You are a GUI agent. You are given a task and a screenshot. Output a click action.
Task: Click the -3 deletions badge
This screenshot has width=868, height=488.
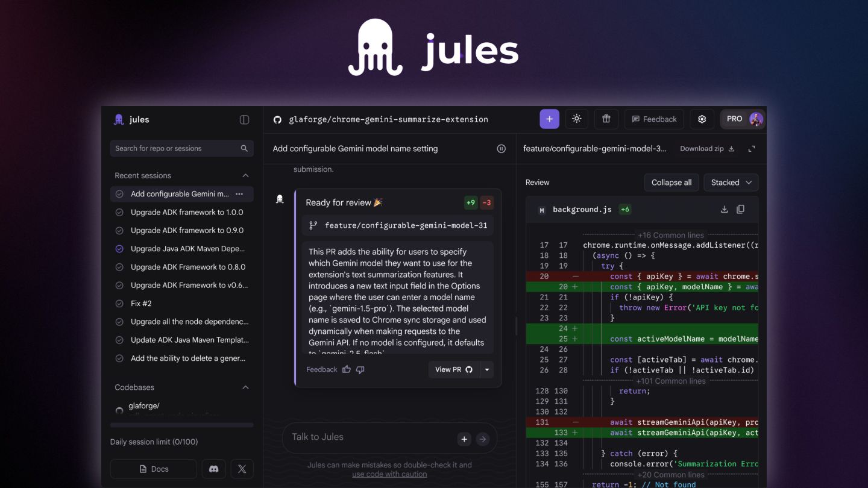[486, 202]
